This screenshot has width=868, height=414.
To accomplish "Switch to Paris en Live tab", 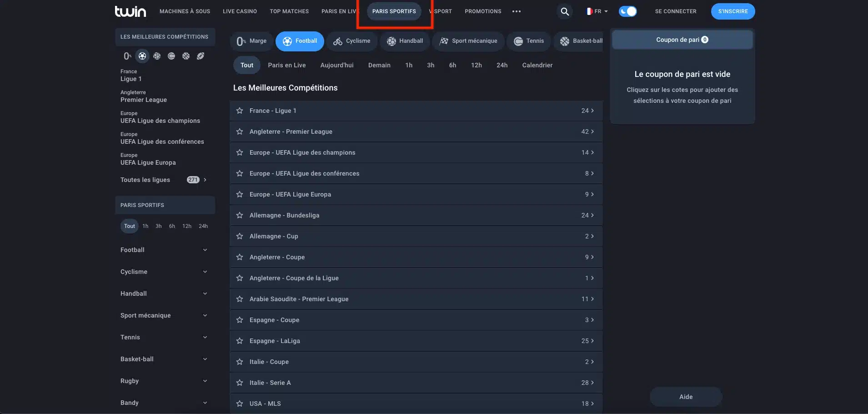I will click(x=287, y=65).
